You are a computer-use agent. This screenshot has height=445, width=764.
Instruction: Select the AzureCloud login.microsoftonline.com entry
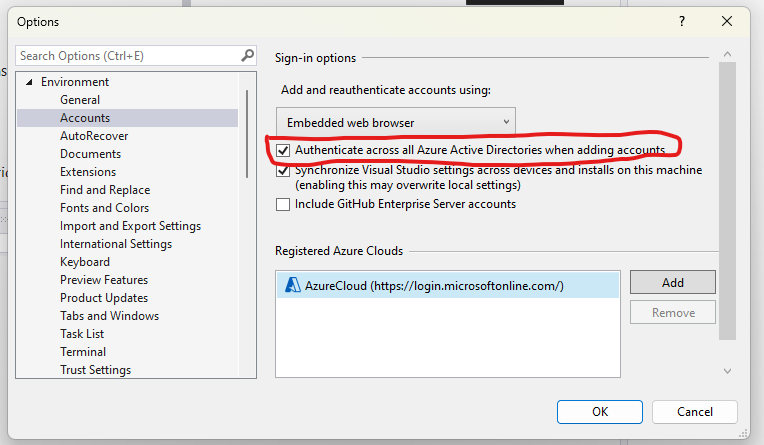(448, 286)
